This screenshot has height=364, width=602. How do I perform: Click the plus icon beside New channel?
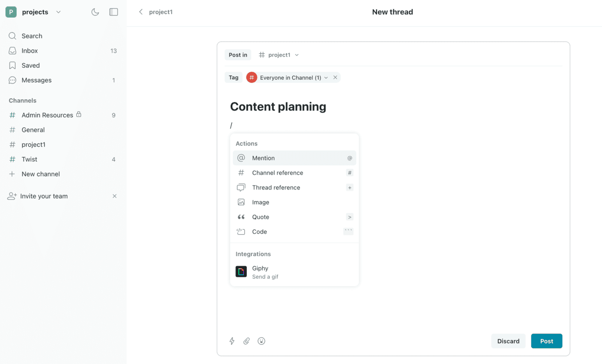pos(13,174)
